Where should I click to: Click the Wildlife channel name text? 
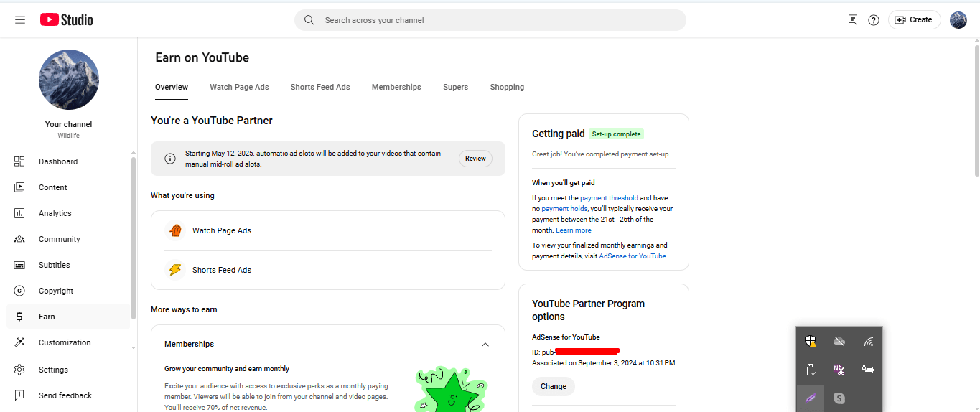pos(69,136)
